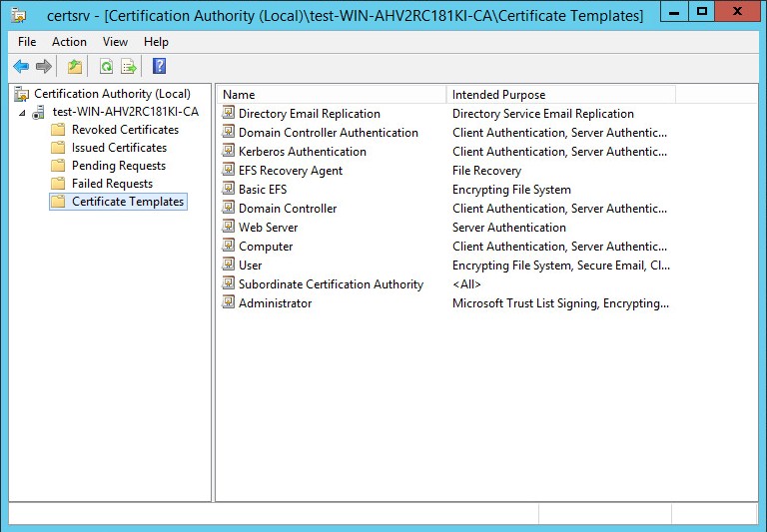Click the Back arrow toolbar icon

coord(21,66)
